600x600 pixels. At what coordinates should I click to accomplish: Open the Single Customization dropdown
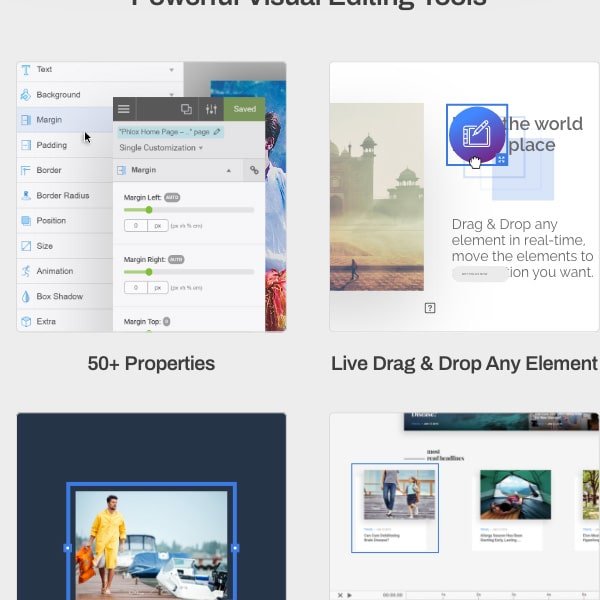[x=161, y=148]
